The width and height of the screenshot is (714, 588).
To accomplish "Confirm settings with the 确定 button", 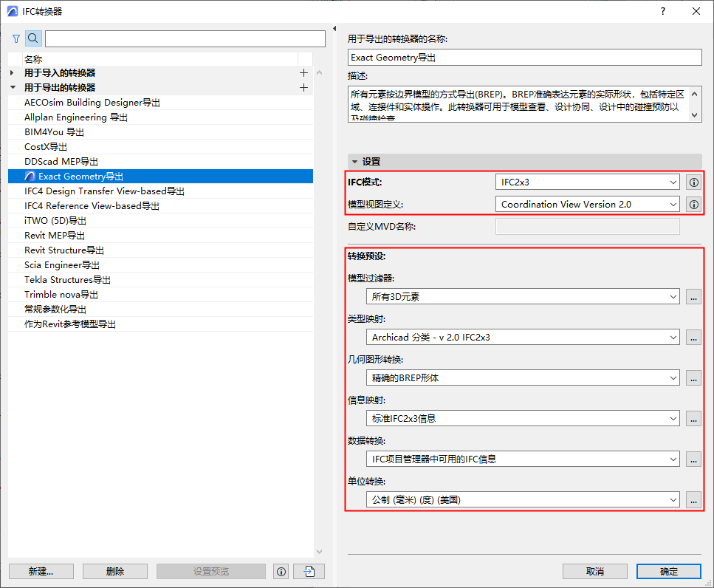I will [x=668, y=571].
